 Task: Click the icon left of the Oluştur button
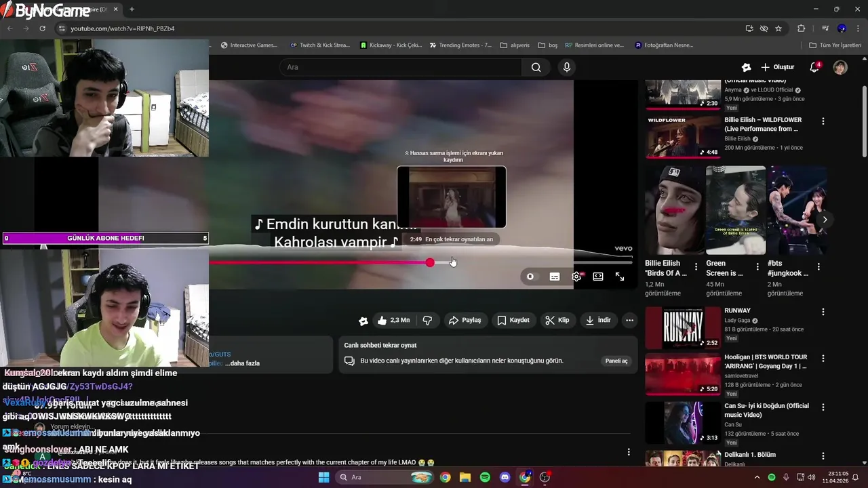click(746, 67)
